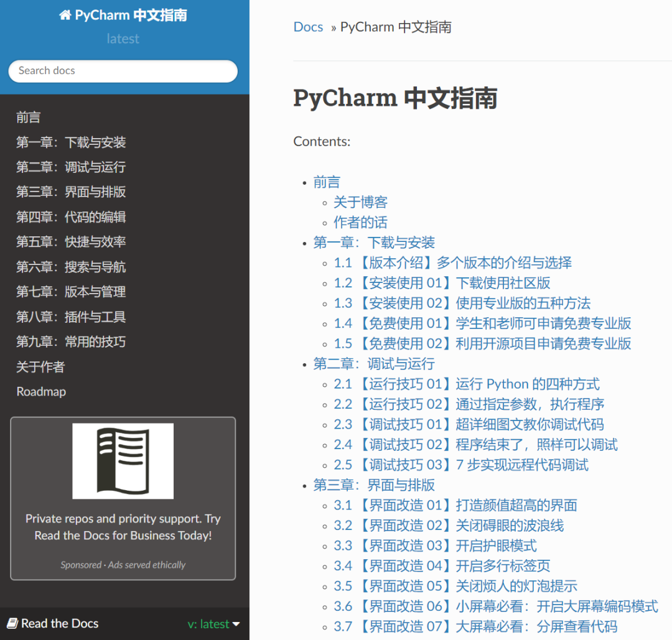The width and height of the screenshot is (672, 640).
Task: Open 第二章：调试与运行 in the sidebar
Action: [x=71, y=167]
